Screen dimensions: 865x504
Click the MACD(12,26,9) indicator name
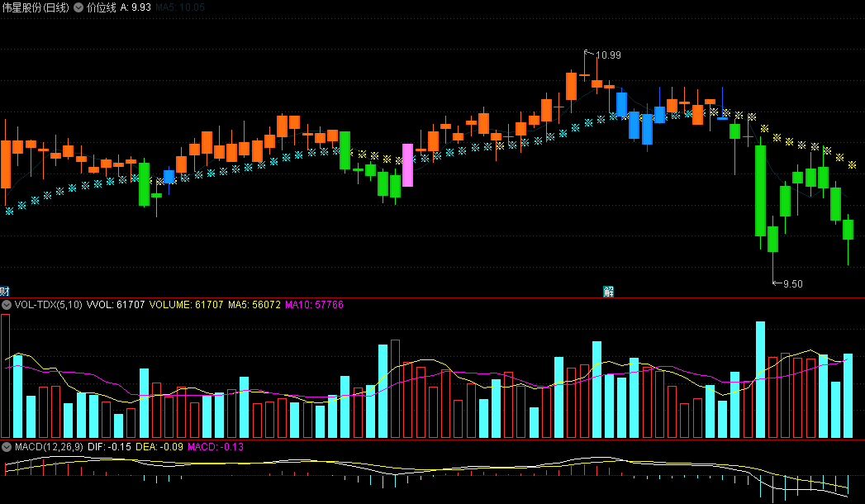[x=49, y=447]
